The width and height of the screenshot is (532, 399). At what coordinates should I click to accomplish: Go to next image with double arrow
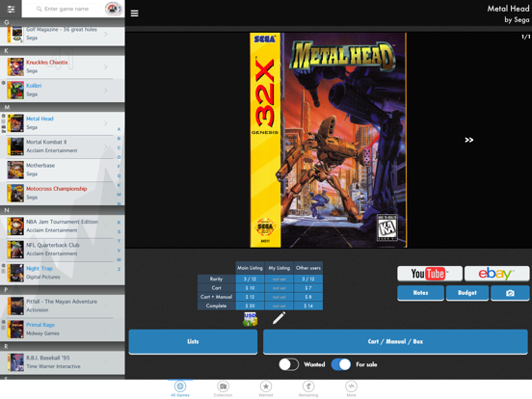[x=469, y=140]
